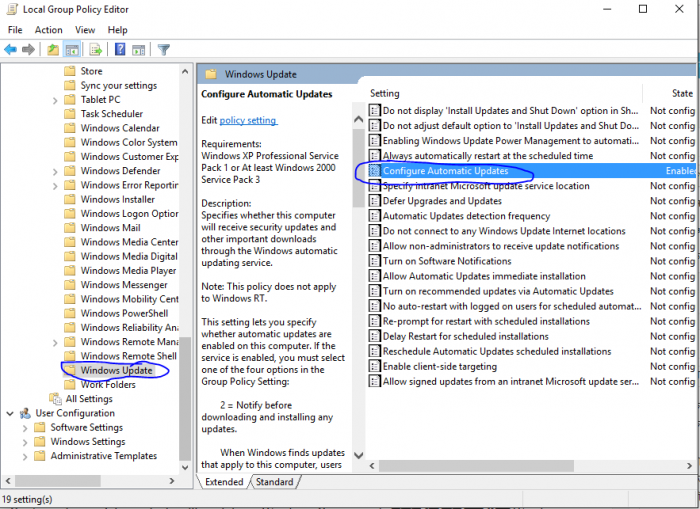This screenshot has width=700, height=509.
Task: Select 'Re-prompt for restart with scheduled installations'
Action: pos(486,321)
